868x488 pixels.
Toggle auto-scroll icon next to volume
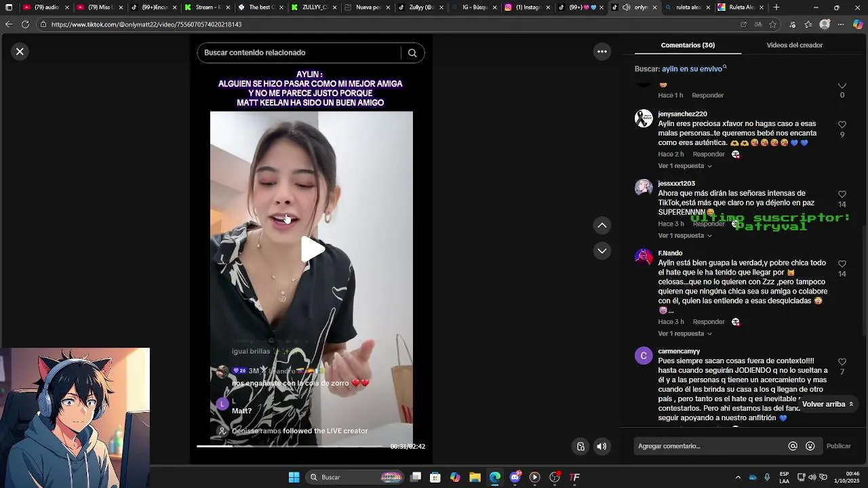point(580,446)
